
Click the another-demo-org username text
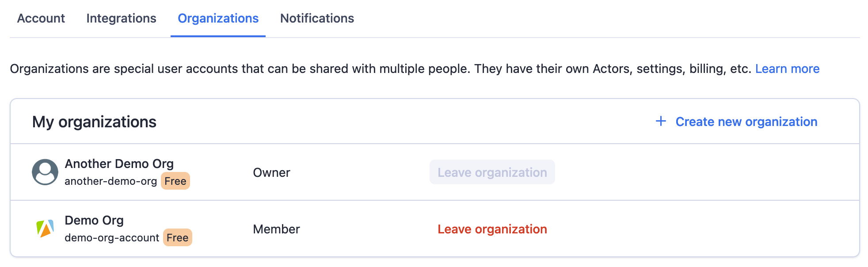pyautogui.click(x=111, y=181)
